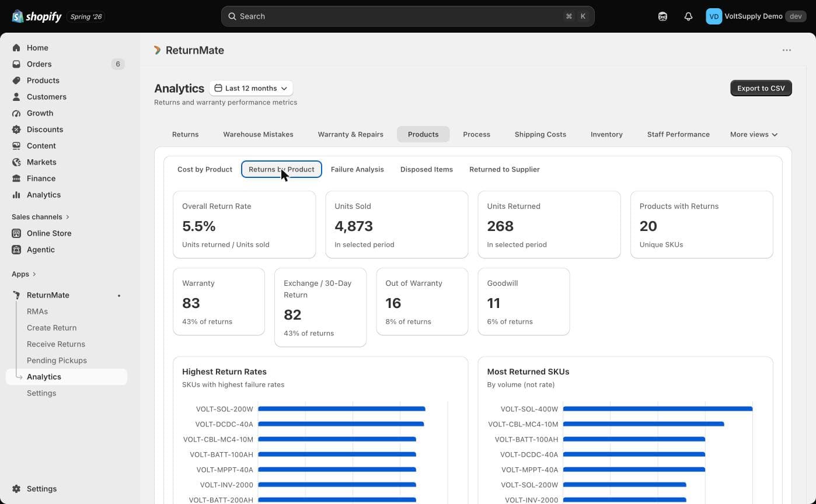Expand the Apps section chevron
The height and width of the screenshot is (504, 816).
(34, 274)
